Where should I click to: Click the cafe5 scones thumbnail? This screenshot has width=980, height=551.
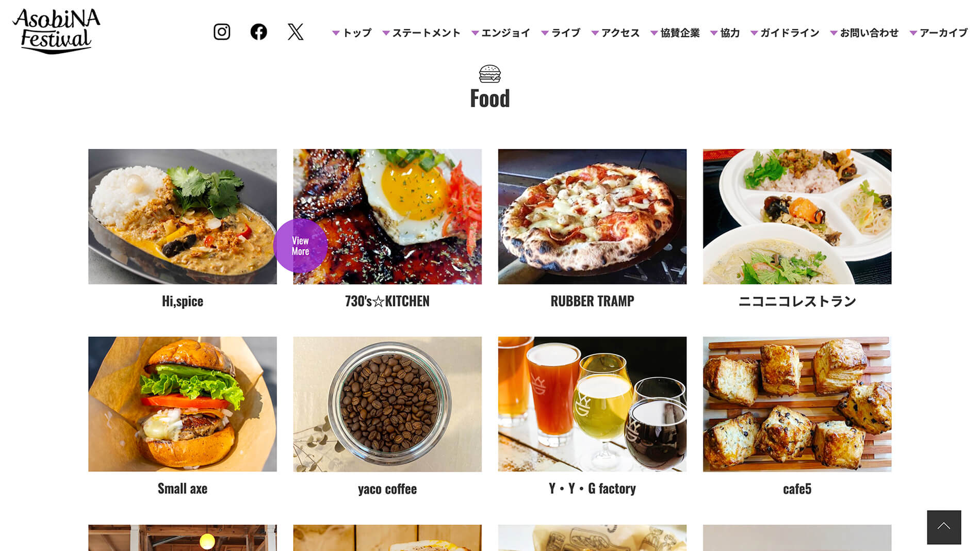pos(797,404)
